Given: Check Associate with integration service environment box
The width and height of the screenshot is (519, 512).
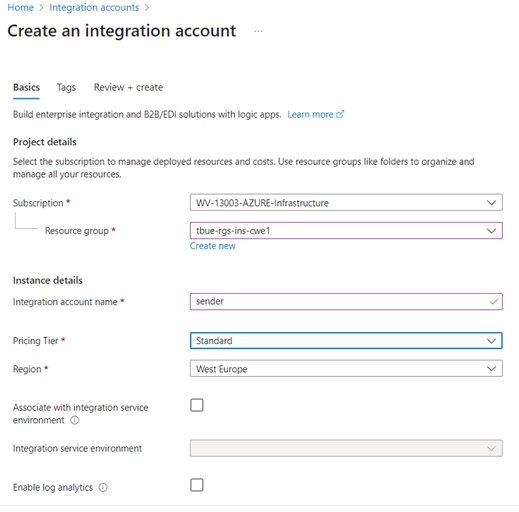Looking at the screenshot, I should point(197,405).
